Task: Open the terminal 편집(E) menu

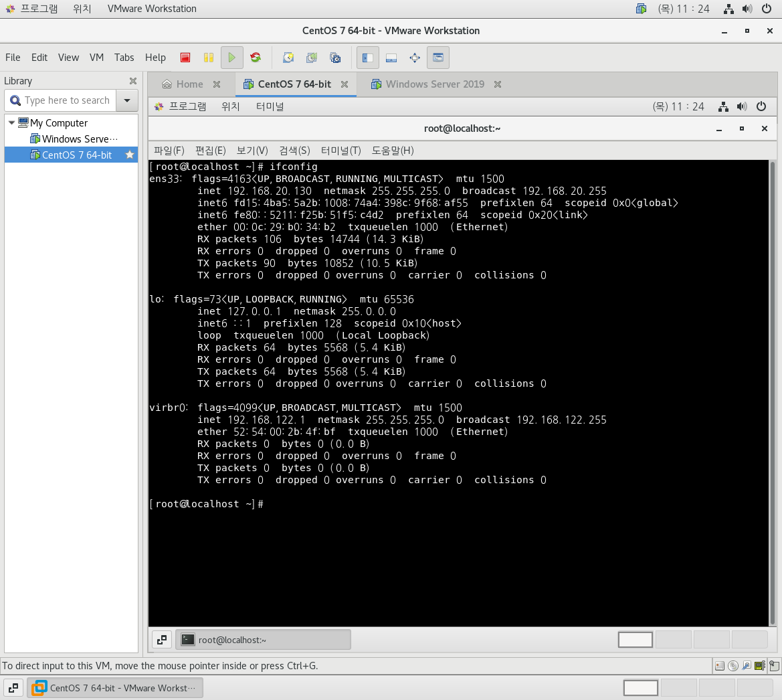Action: 211,151
